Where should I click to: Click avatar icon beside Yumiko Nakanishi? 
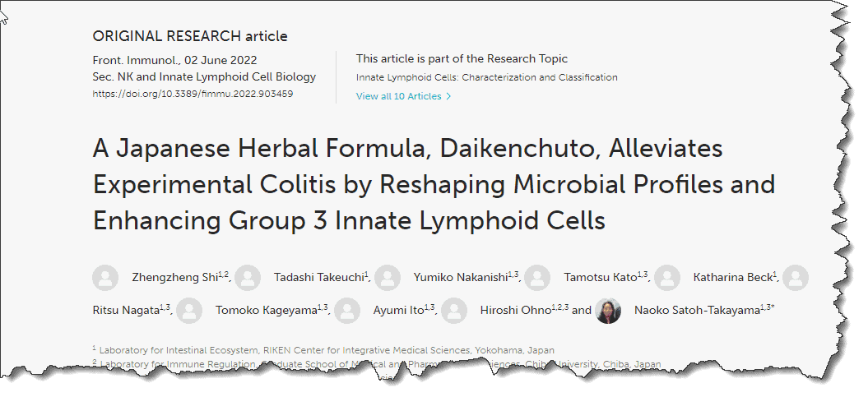(388, 278)
